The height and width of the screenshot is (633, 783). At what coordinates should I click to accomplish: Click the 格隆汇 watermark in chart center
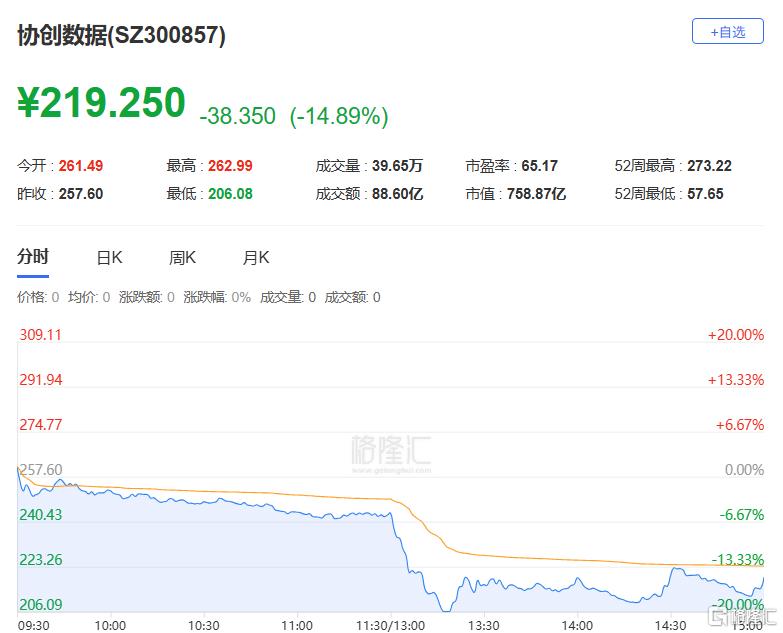pos(391,453)
